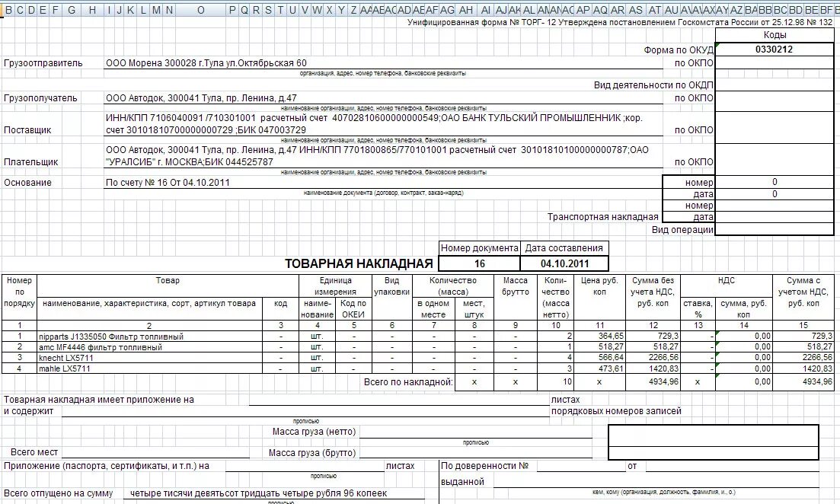Click 'Товарная накладная имеет приложение на' text
The image size is (840, 504).
(98, 400)
